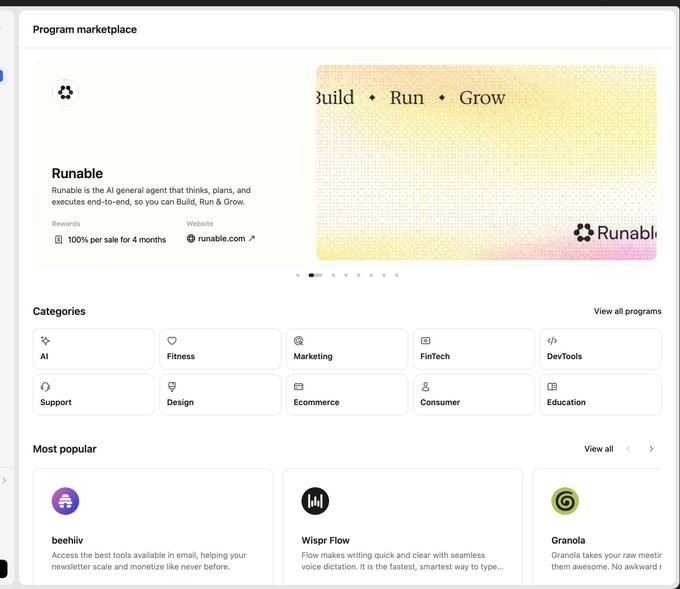This screenshot has width=680, height=589.
Task: Show next Most popular programs
Action: [651, 449]
